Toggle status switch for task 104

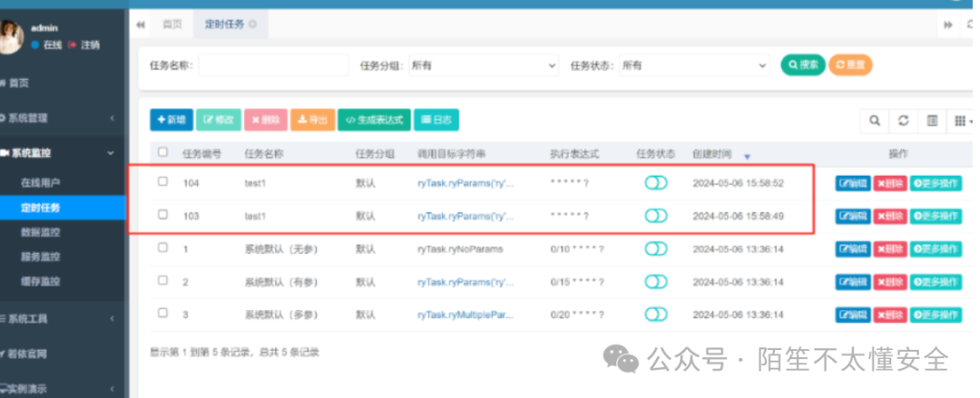tap(656, 183)
